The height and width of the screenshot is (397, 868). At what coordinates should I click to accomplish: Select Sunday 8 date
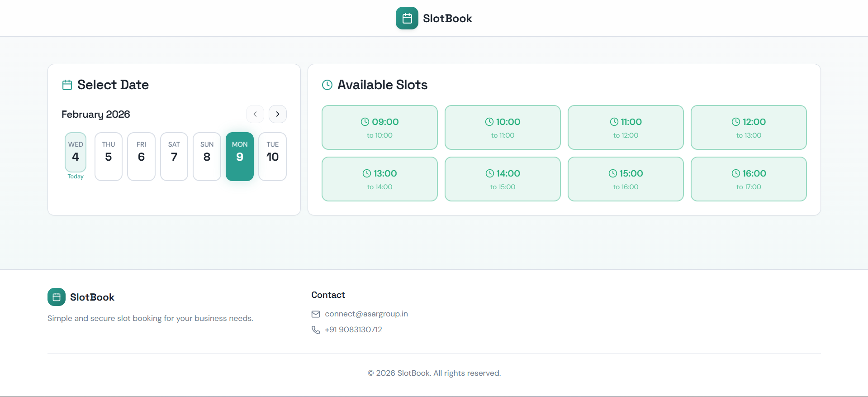click(207, 157)
